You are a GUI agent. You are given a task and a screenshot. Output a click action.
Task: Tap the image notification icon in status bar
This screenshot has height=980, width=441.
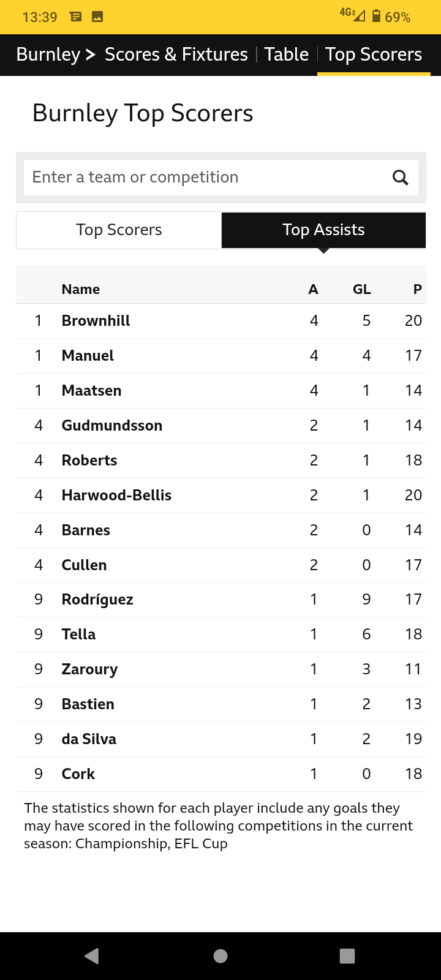point(97,17)
